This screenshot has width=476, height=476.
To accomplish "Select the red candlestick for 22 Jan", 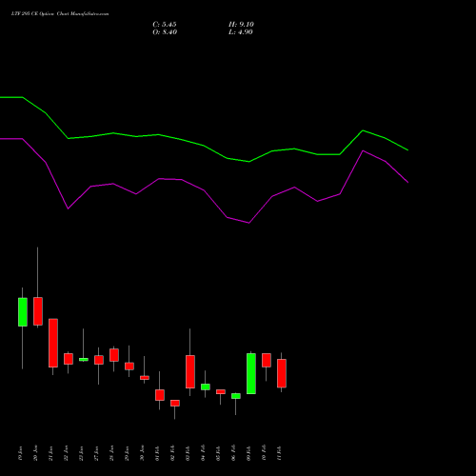I will (x=69, y=359).
